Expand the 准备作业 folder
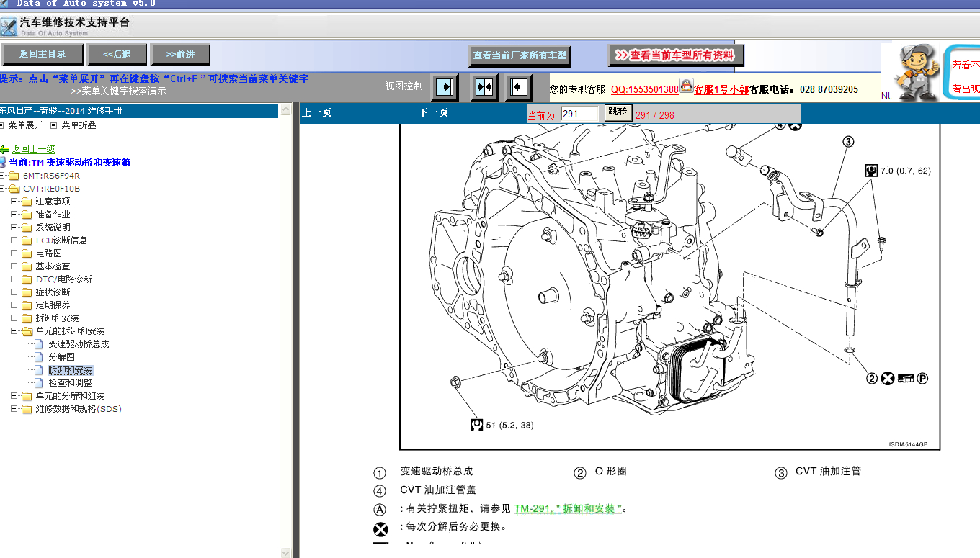 click(x=14, y=215)
